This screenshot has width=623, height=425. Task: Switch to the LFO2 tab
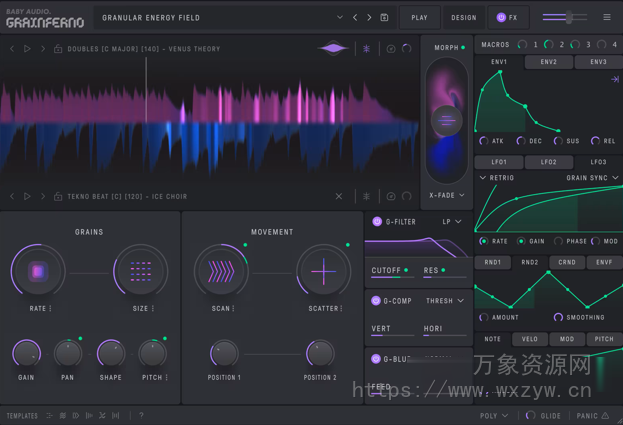549,162
